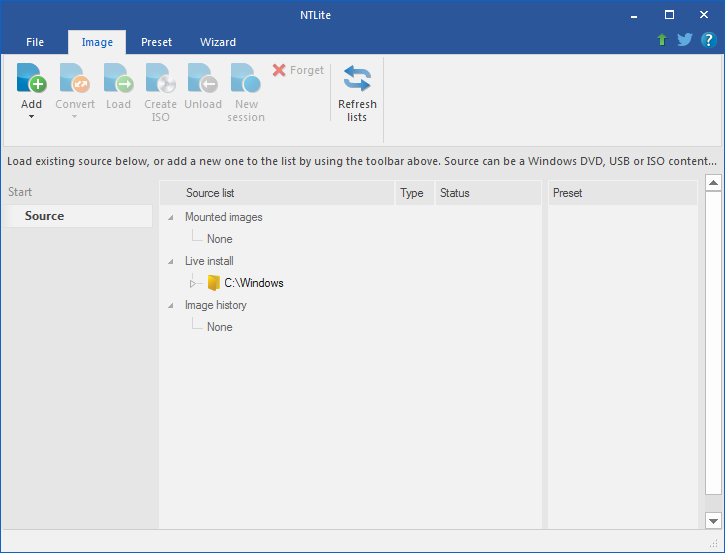The image size is (725, 553).
Task: Click the scrollbar down arrow
Action: click(713, 521)
